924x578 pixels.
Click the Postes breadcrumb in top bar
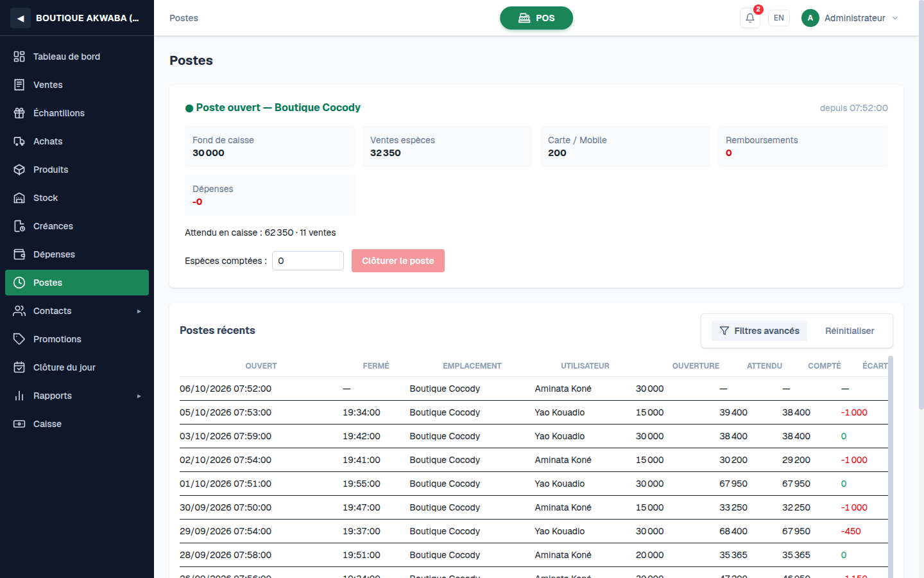coord(184,18)
